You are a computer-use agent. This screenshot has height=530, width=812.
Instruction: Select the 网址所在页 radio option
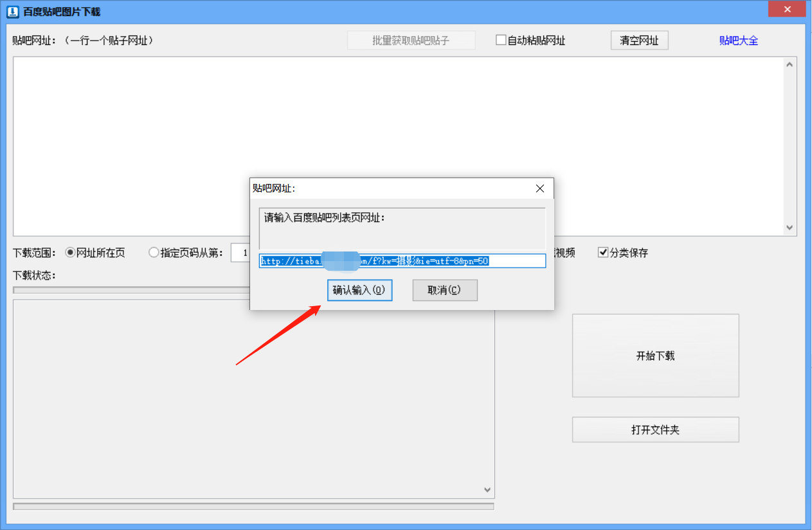coord(69,252)
